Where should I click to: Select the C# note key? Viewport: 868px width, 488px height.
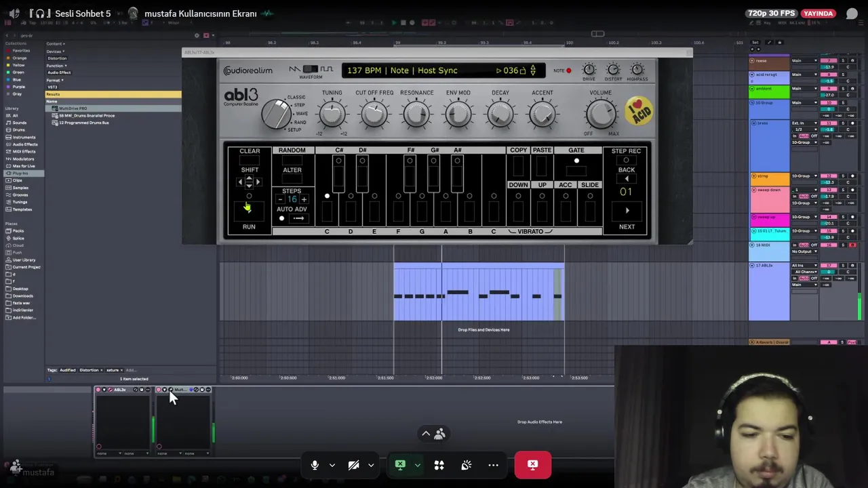pos(338,173)
